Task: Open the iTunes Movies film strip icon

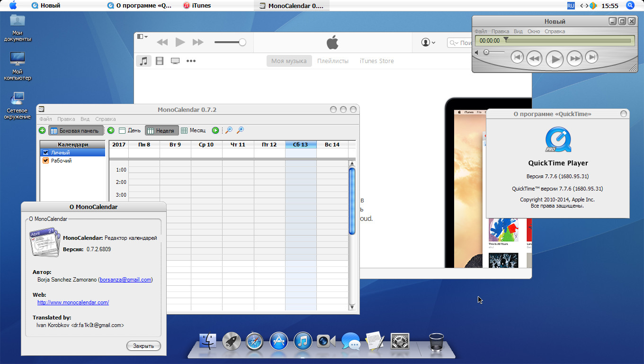Action: [x=160, y=61]
